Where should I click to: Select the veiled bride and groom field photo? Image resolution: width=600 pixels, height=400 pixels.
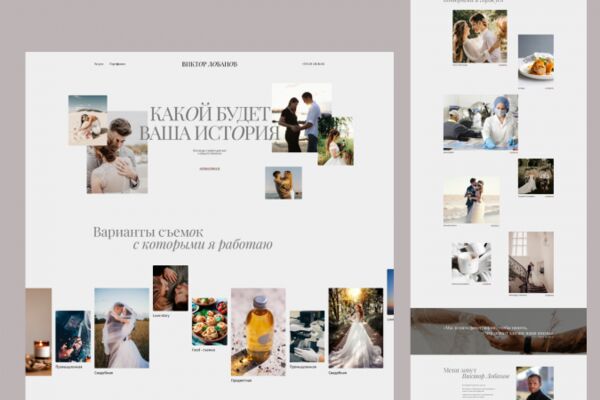coord(122,328)
